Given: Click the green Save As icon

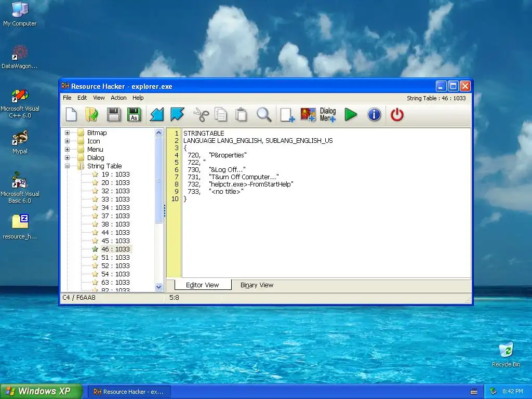Looking at the screenshot, I should tap(134, 115).
